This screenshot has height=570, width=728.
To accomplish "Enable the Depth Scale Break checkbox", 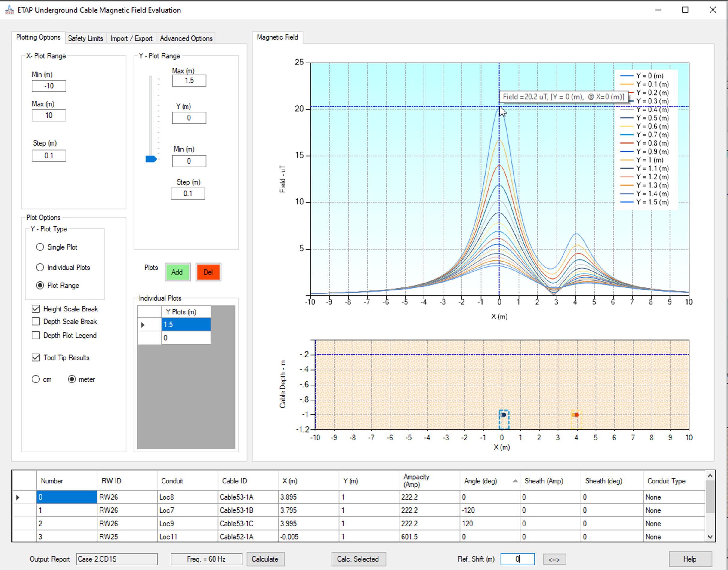I will tap(36, 322).
